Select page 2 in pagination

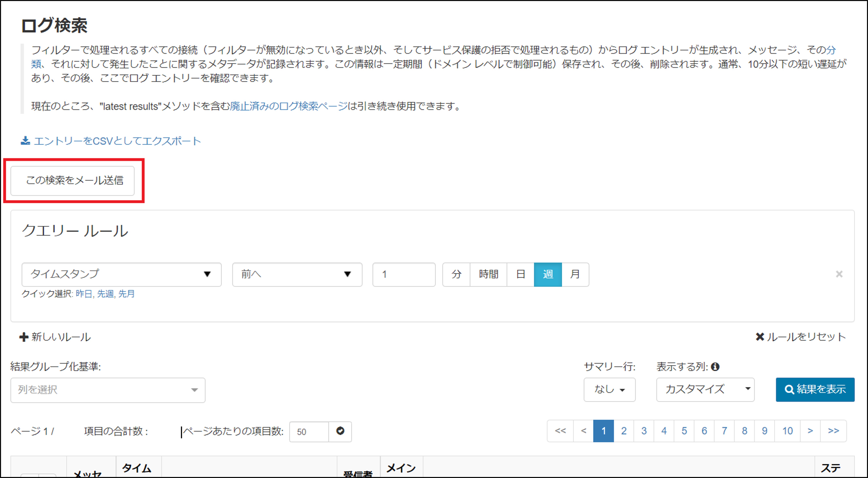[x=624, y=430]
